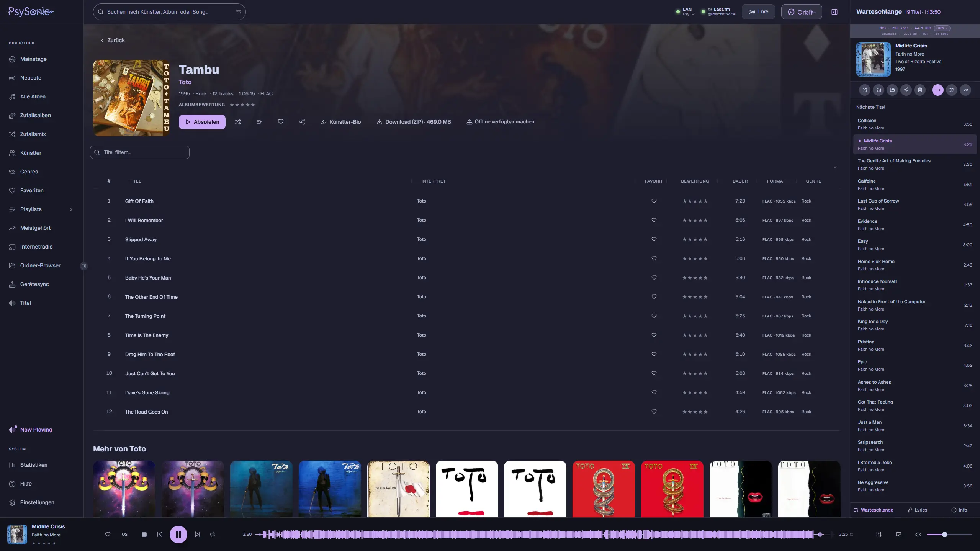Collapse the LUFS loudness details
Image resolution: width=980 pixels, height=551 pixels.
(x=942, y=28)
